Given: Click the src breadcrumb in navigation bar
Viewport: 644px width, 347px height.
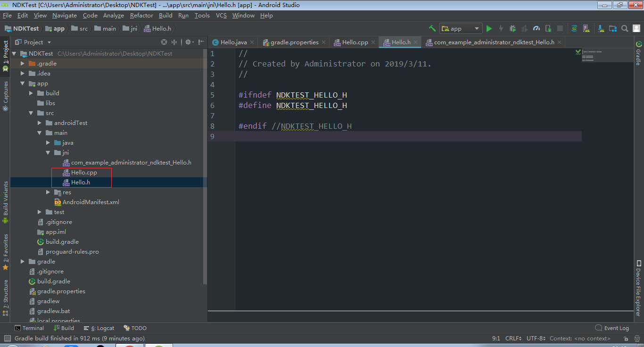Looking at the screenshot, I should [79, 28].
